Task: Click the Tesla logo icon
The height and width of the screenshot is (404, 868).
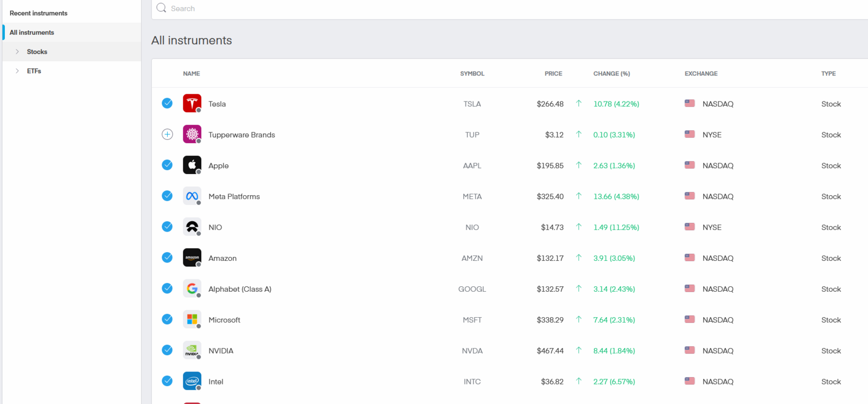Action: (192, 103)
